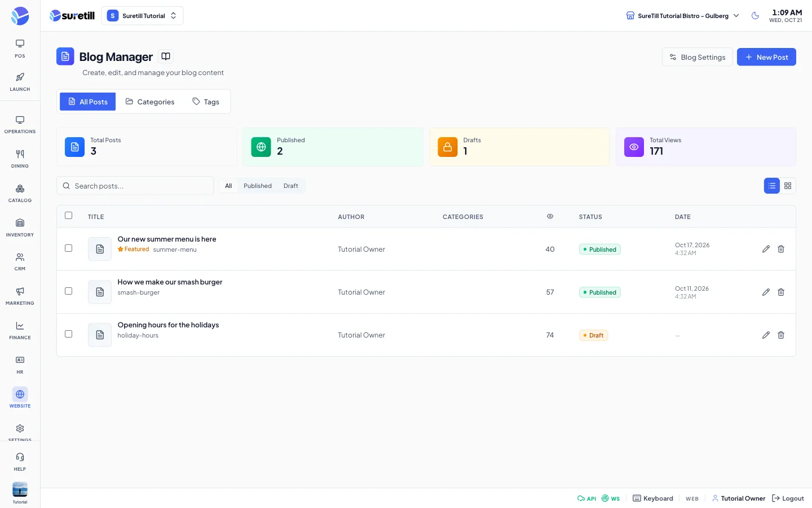Select all posts with header checkbox
Viewport: 812px width, 508px height.
pos(69,215)
